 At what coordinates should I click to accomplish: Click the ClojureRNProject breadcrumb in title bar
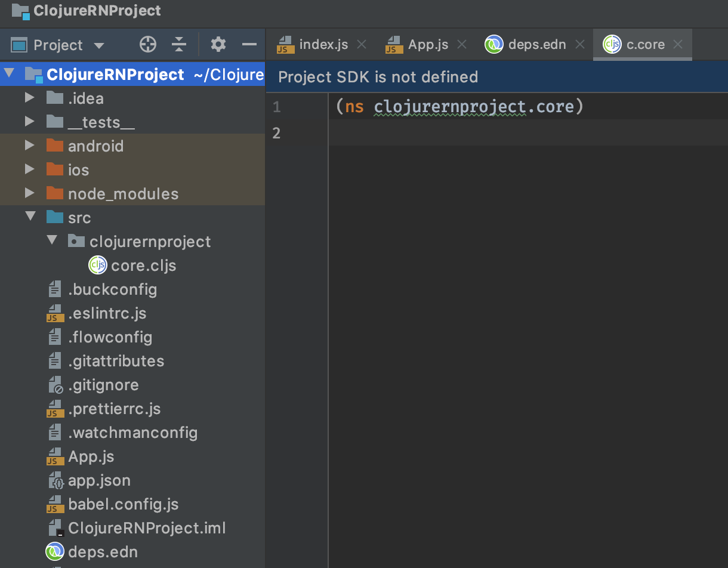pos(97,11)
